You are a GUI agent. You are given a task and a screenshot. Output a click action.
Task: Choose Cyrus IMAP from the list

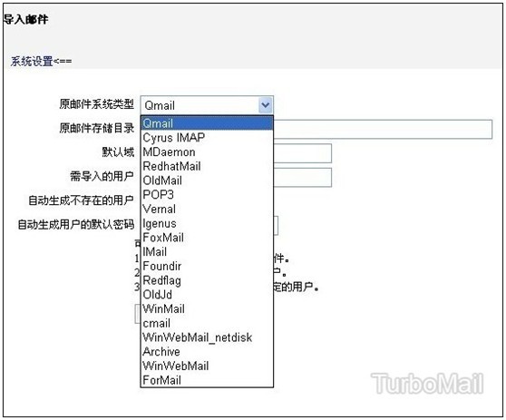pos(207,138)
